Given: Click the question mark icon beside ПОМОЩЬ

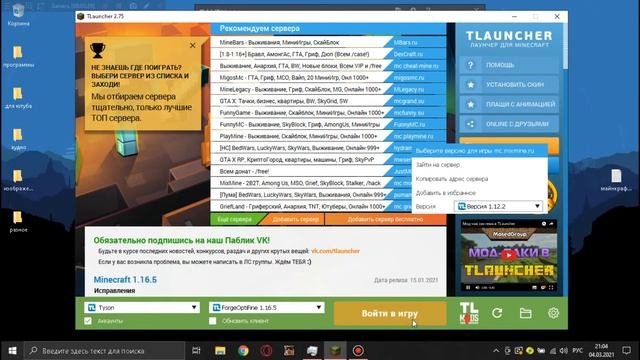Looking at the screenshot, I should pos(471,65).
